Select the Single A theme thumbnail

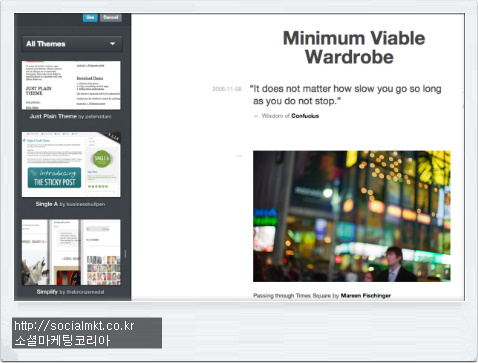point(71,164)
